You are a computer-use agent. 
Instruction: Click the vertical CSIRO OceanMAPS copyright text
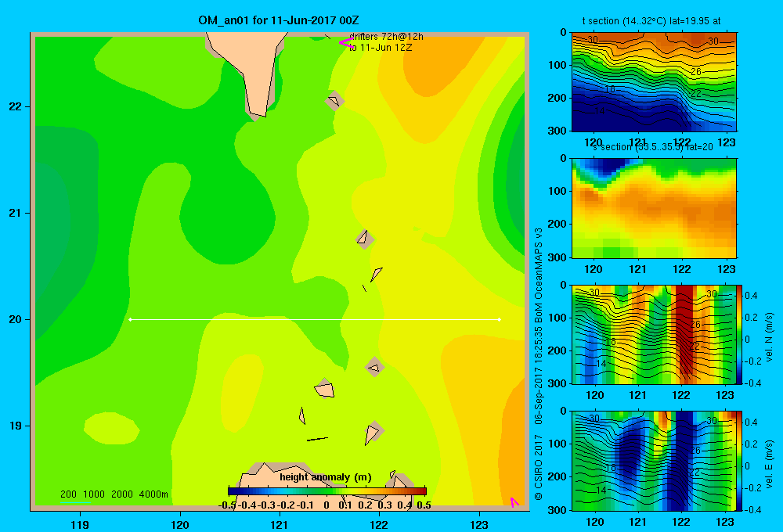click(539, 364)
